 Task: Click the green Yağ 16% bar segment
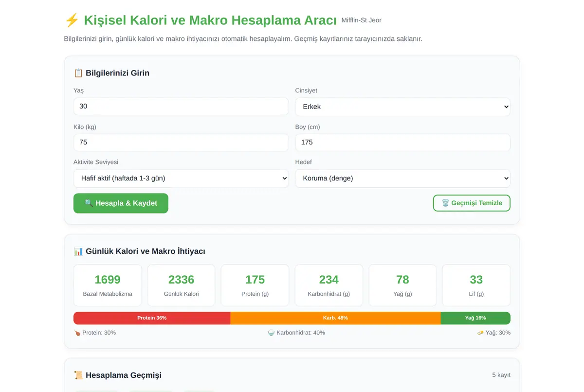tap(475, 318)
